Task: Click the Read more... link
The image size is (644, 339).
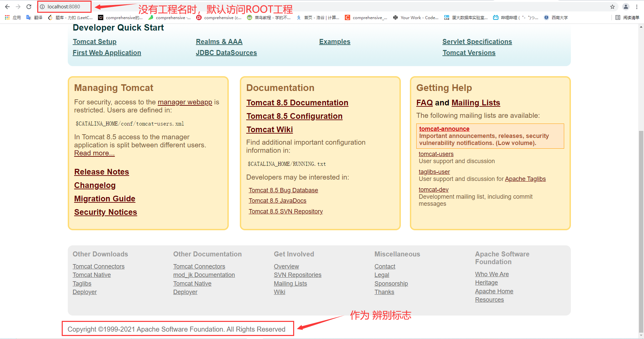Action: point(94,153)
